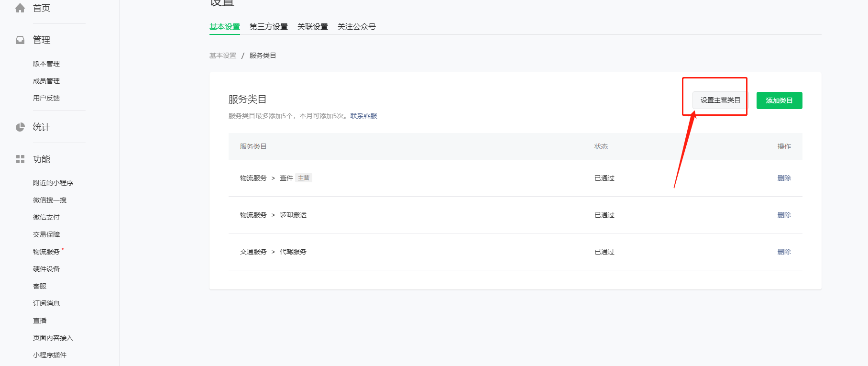The width and height of the screenshot is (868, 366).
Task: Click the statistics pie chart icon
Action: 20,127
